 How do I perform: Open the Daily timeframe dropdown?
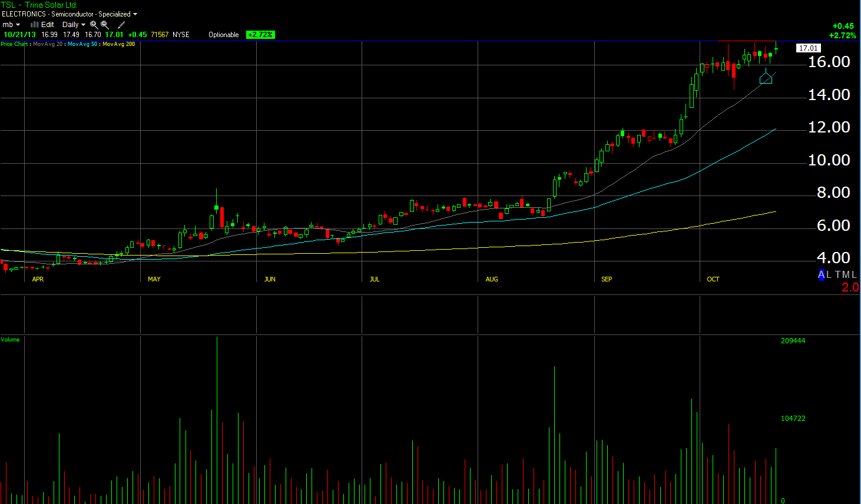coord(74,25)
